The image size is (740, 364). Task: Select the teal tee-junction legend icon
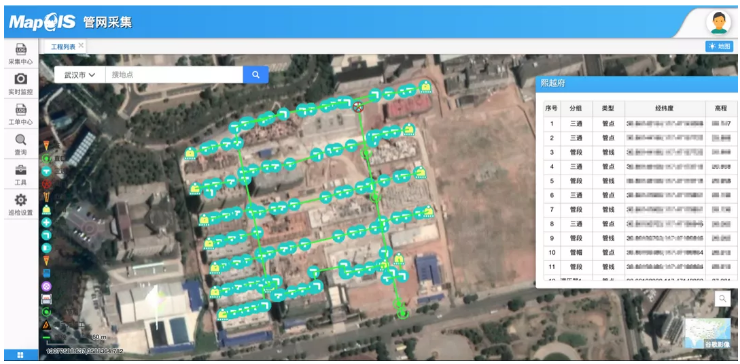point(46,171)
